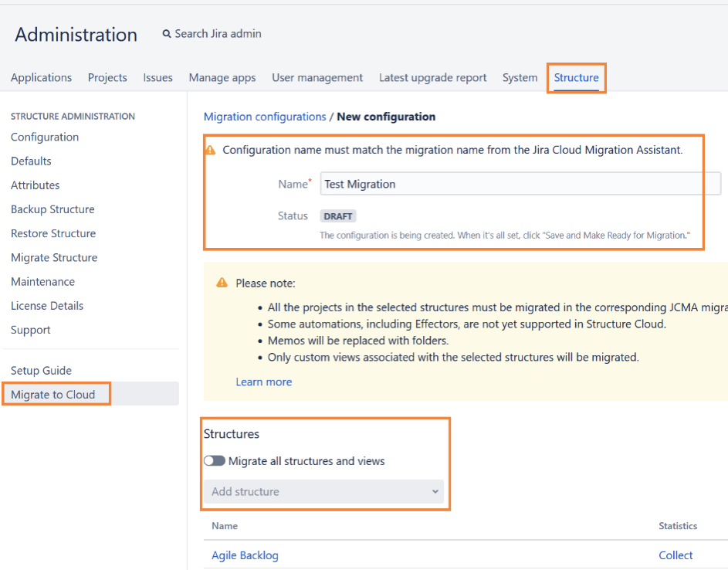Open "Backup Structure" from the sidebar

pyautogui.click(x=52, y=209)
